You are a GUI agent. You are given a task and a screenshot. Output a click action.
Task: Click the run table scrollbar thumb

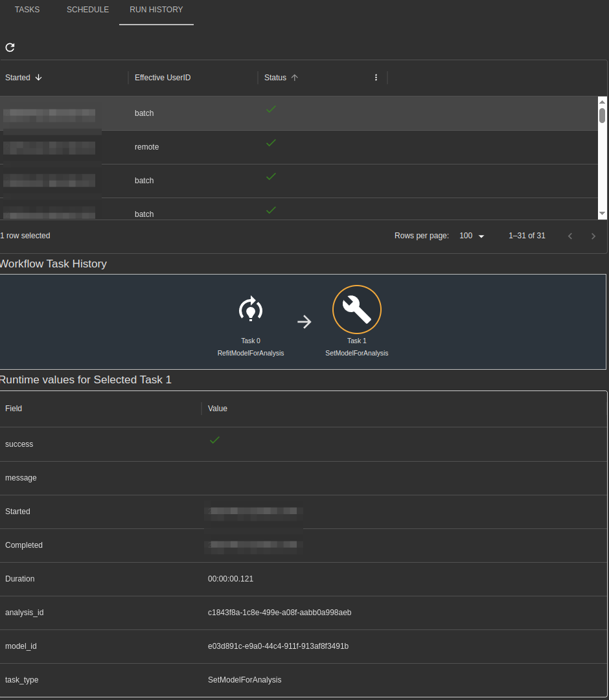pos(603,115)
